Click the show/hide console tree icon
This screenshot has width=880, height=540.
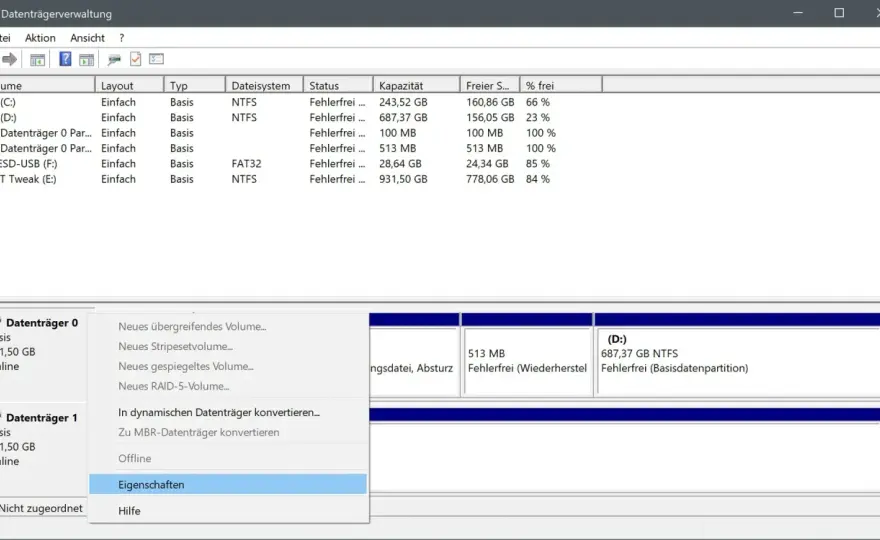click(x=38, y=59)
